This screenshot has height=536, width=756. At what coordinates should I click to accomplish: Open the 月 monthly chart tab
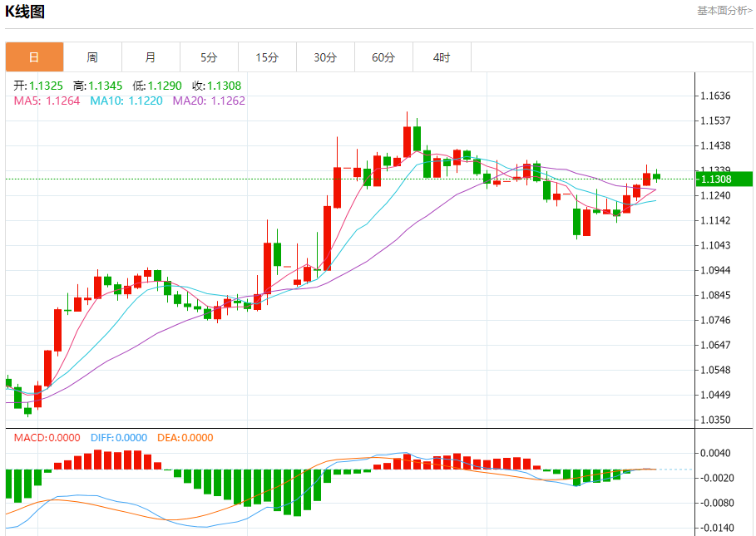(151, 57)
